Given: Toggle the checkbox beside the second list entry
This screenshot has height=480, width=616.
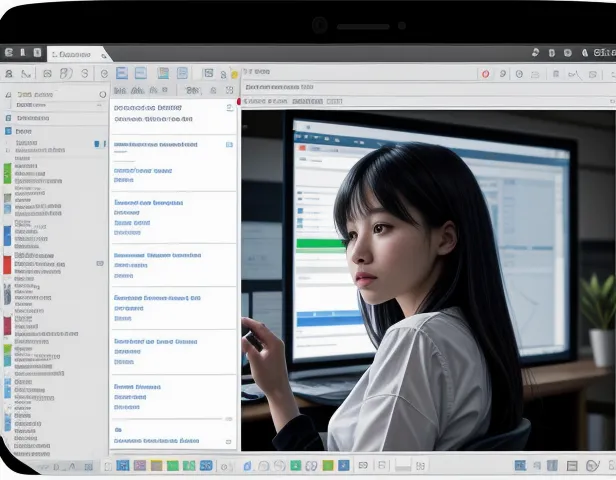Looking at the screenshot, I should tap(229, 145).
